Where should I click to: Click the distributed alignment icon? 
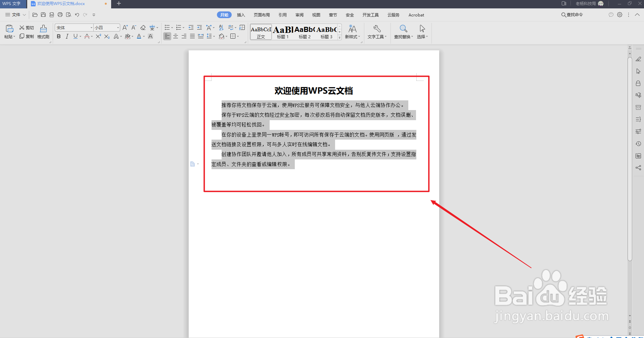click(x=201, y=36)
